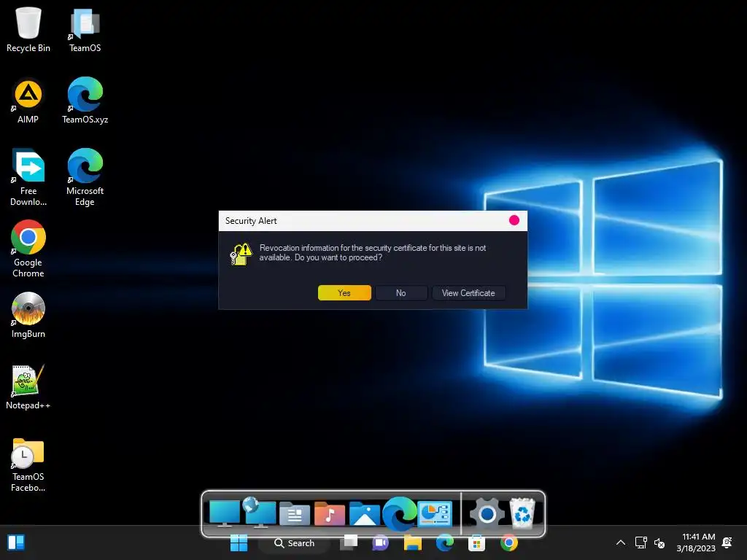747x560 pixels.
Task: Open This PC monitor icon in dock
Action: pos(225,514)
